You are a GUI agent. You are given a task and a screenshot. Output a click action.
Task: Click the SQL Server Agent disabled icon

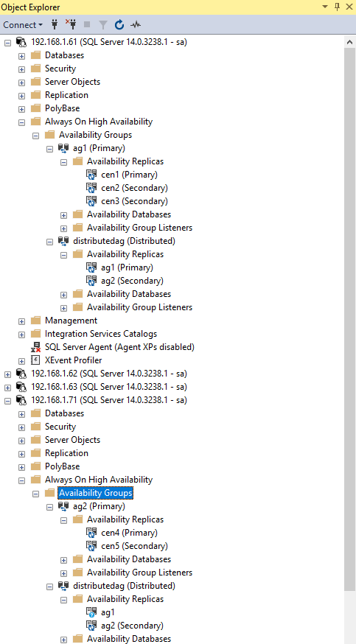(36, 347)
